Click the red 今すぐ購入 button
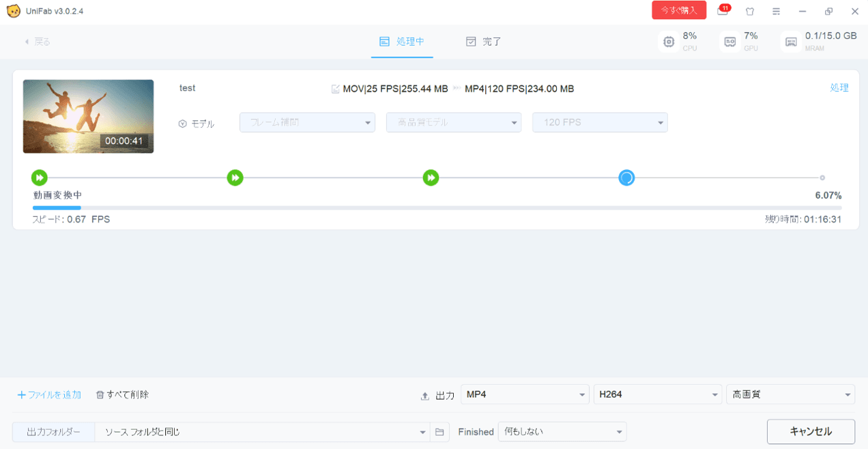Screen dimensions: 868x449 pos(678,10)
